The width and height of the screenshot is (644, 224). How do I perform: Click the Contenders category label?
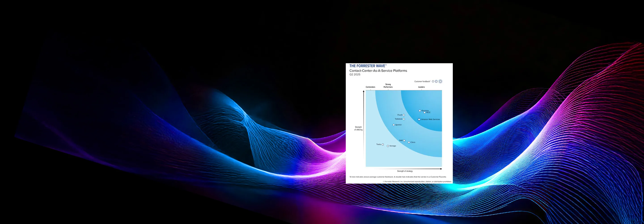(371, 87)
